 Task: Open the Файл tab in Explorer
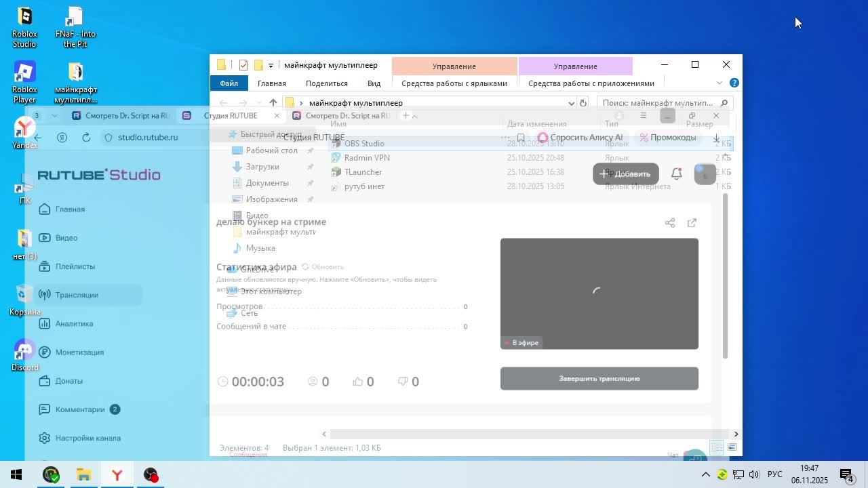coord(229,83)
